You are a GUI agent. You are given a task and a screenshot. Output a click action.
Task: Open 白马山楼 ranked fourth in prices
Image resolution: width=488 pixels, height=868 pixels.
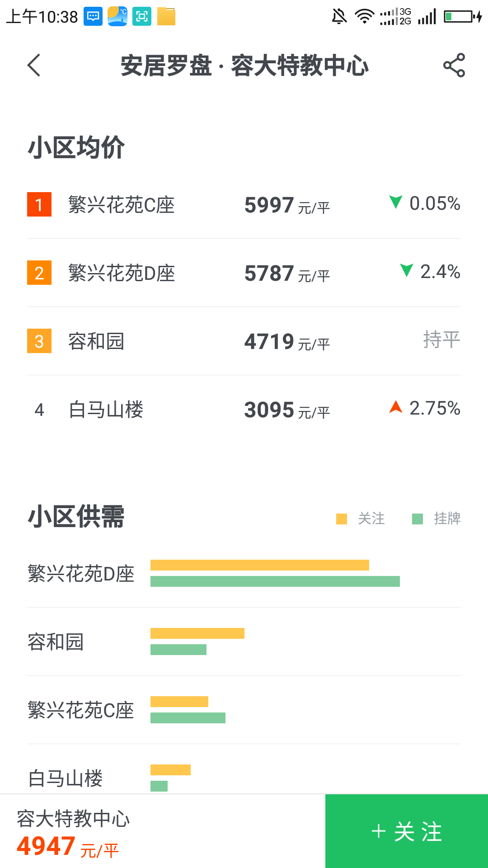pos(106,410)
